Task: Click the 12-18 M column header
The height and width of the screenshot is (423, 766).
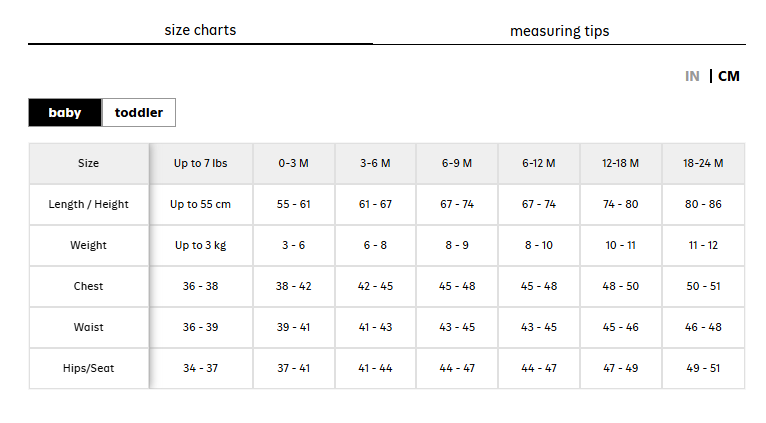Action: click(x=620, y=163)
